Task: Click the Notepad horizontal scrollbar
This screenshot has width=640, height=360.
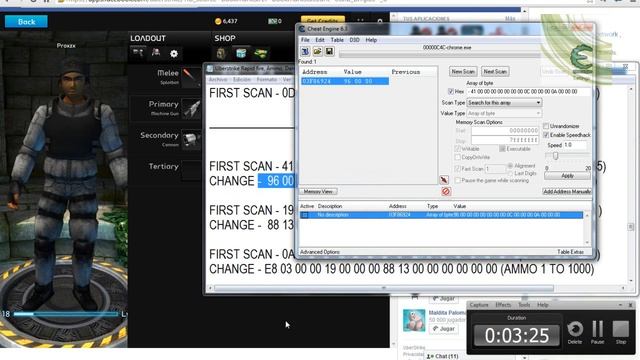Action: pyautogui.click(x=384, y=288)
